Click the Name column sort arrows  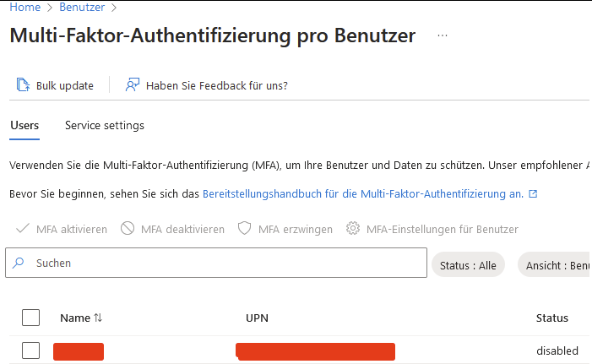98,318
